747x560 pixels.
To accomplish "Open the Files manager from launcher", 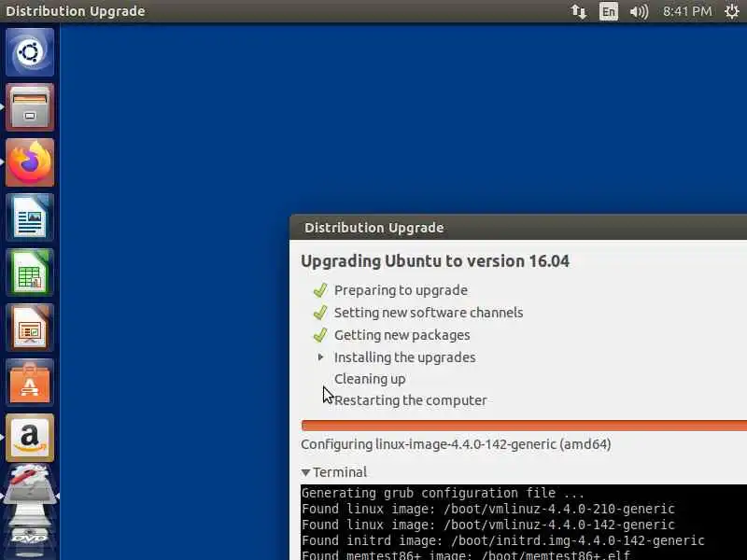I will pos(30,107).
